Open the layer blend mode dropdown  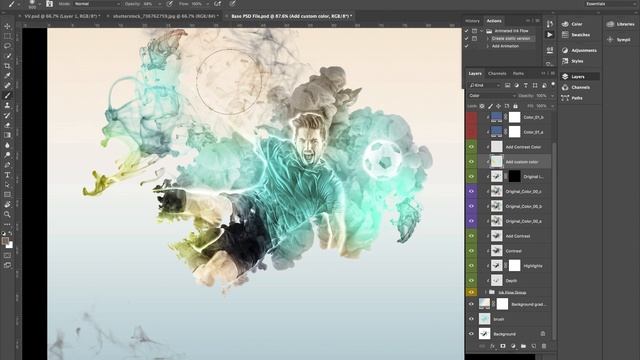(x=492, y=96)
